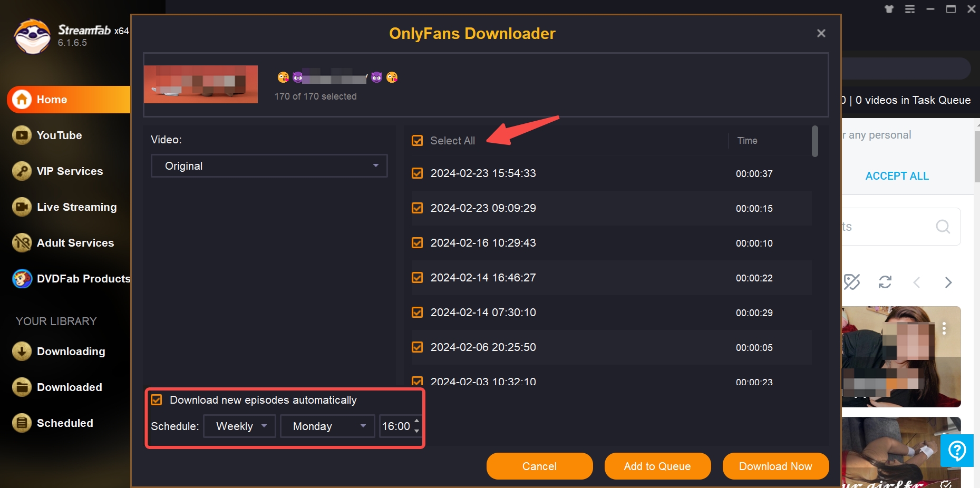Click the background page vertical scrollbar

(x=977, y=156)
